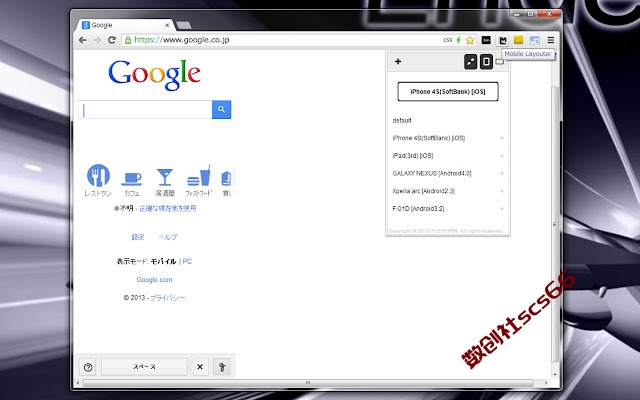This screenshot has width=640, height=400.
Task: Add a new device with plus icon
Action: pos(398,62)
